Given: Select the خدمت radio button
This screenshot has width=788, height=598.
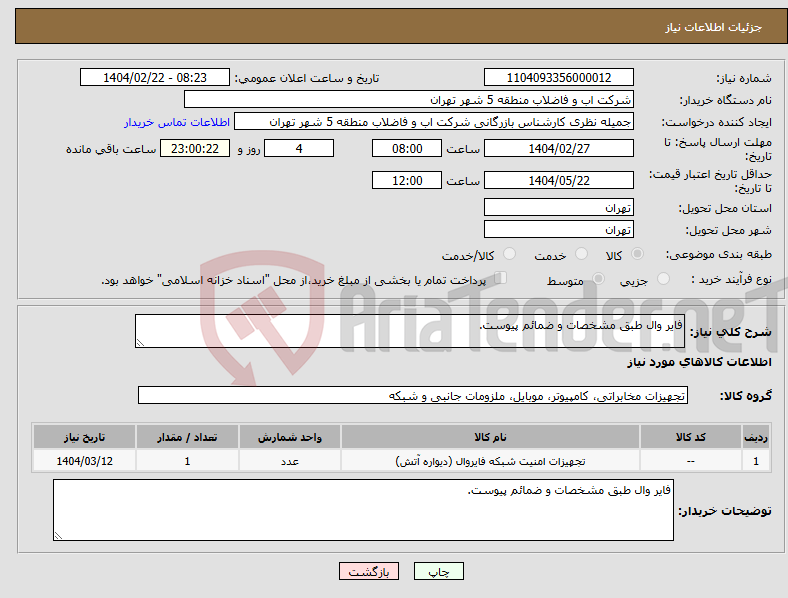Looking at the screenshot, I should coord(581,254).
